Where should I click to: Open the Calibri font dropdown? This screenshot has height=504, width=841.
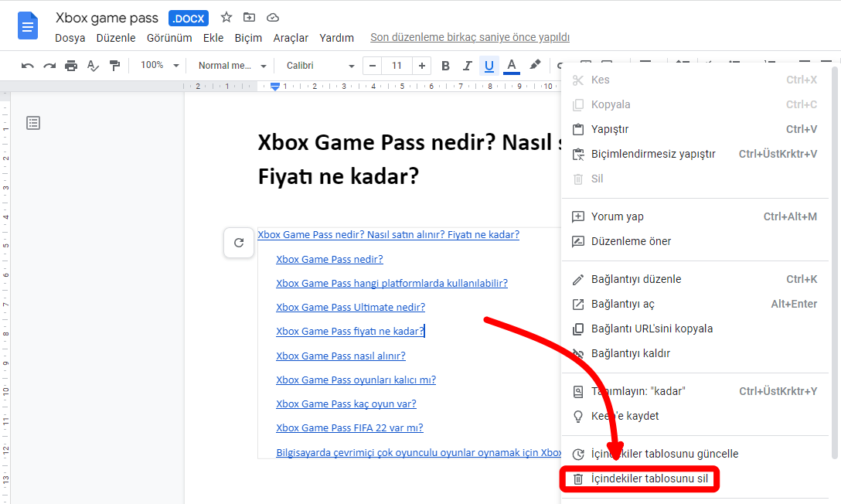coord(320,66)
